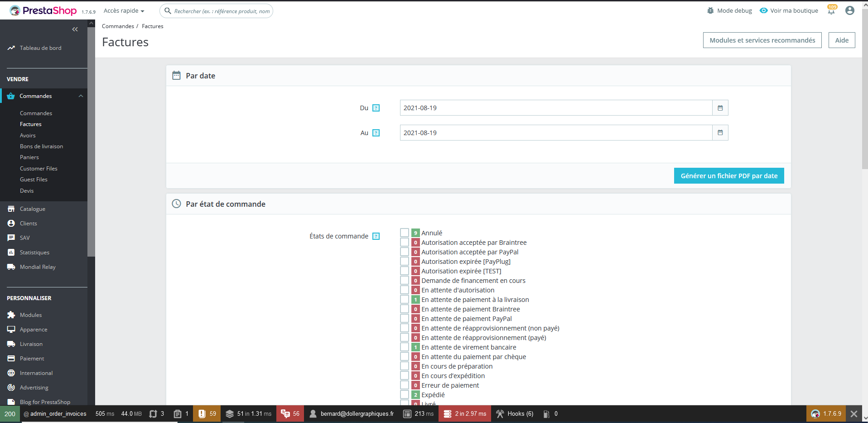Show help tooltip next to Au label
This screenshot has height=423, width=868.
[x=376, y=133]
